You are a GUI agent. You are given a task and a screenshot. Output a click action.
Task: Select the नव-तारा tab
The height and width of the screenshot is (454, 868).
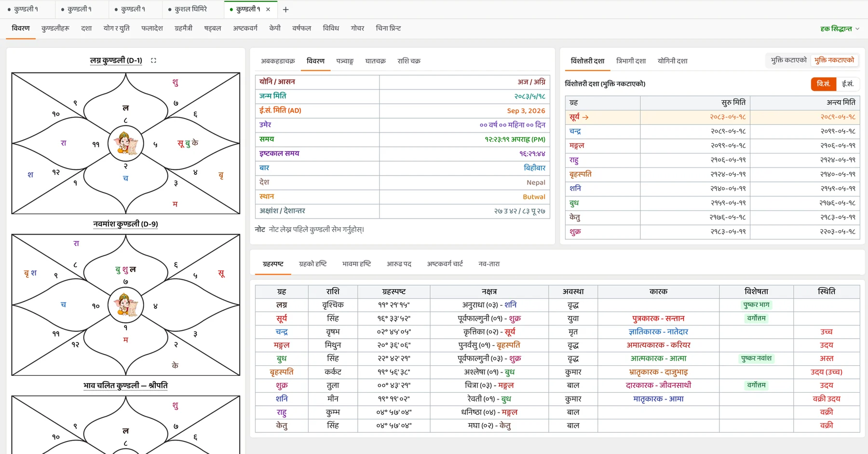click(x=489, y=264)
